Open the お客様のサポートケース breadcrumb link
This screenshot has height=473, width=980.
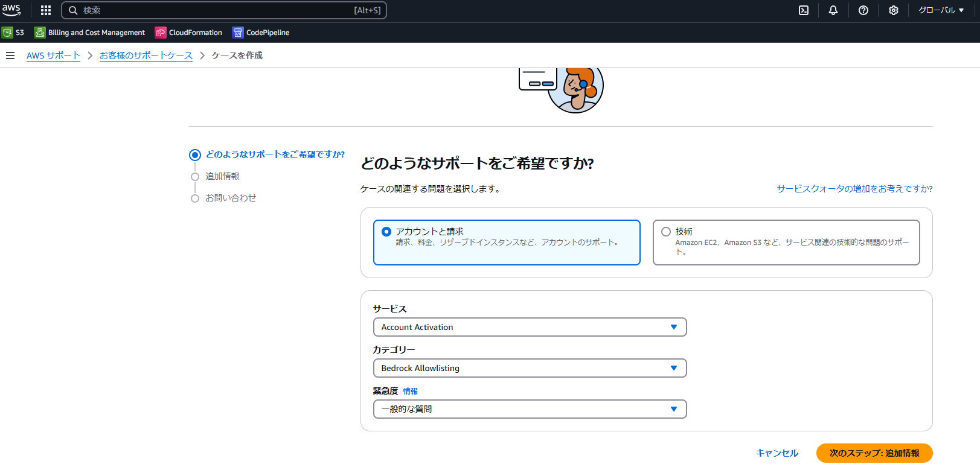tap(146, 56)
